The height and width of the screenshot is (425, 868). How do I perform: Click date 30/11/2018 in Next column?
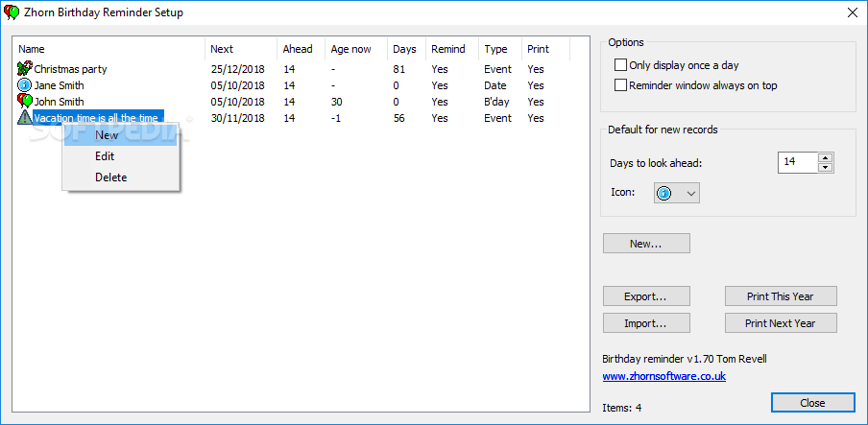(x=237, y=118)
